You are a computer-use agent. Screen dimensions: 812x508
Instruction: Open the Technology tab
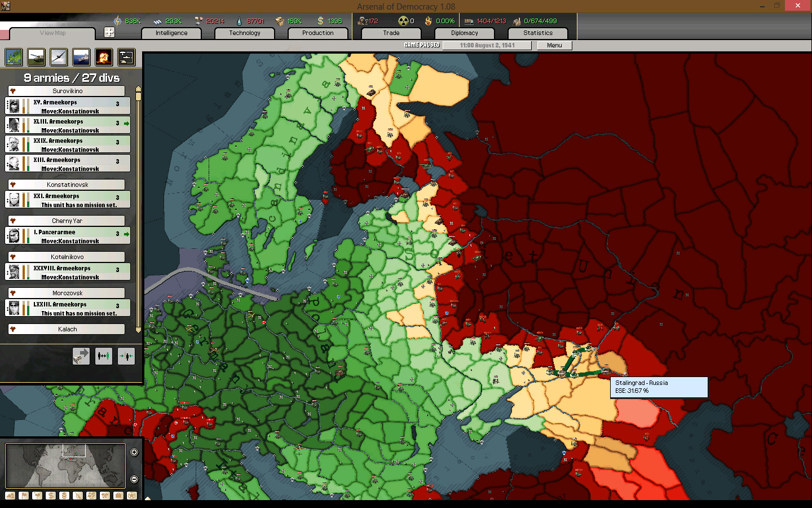[x=245, y=33]
